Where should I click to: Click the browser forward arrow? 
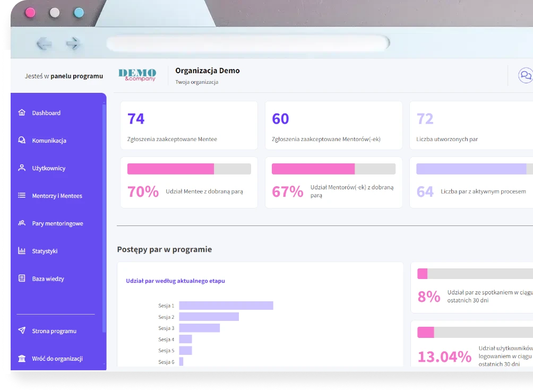coord(72,43)
